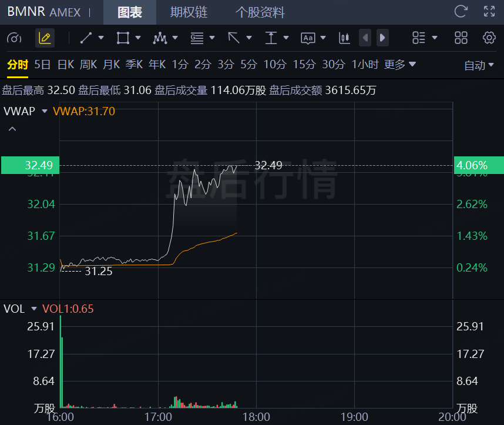Toggle the pencil drawing mode button

click(44, 38)
